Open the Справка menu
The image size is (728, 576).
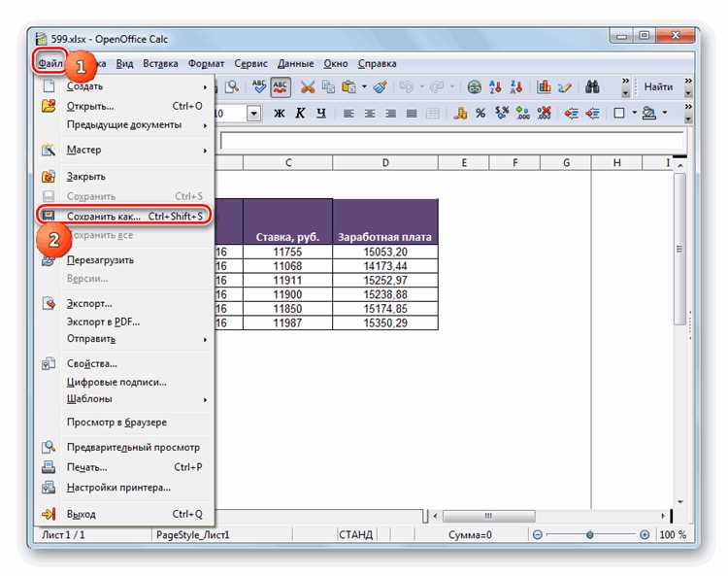[377, 64]
